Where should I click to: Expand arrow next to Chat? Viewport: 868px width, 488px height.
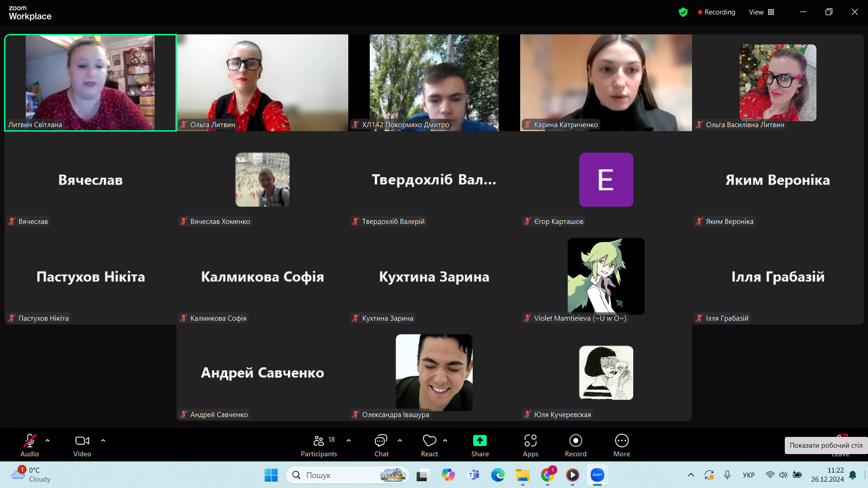tap(400, 440)
